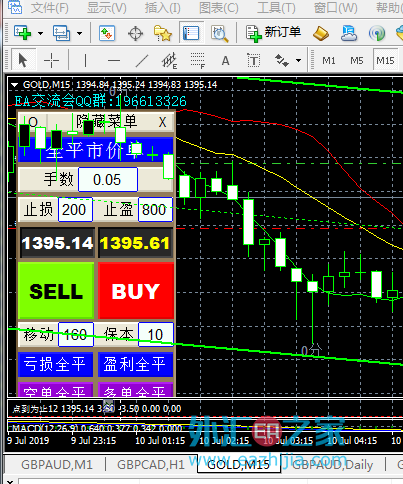Choose the vertical line drawing tool

click(x=85, y=61)
